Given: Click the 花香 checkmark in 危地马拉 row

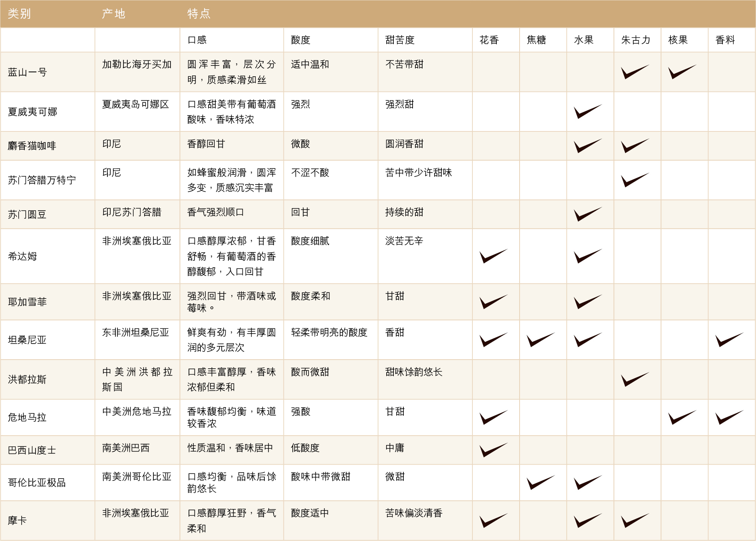Looking at the screenshot, I should click(494, 417).
